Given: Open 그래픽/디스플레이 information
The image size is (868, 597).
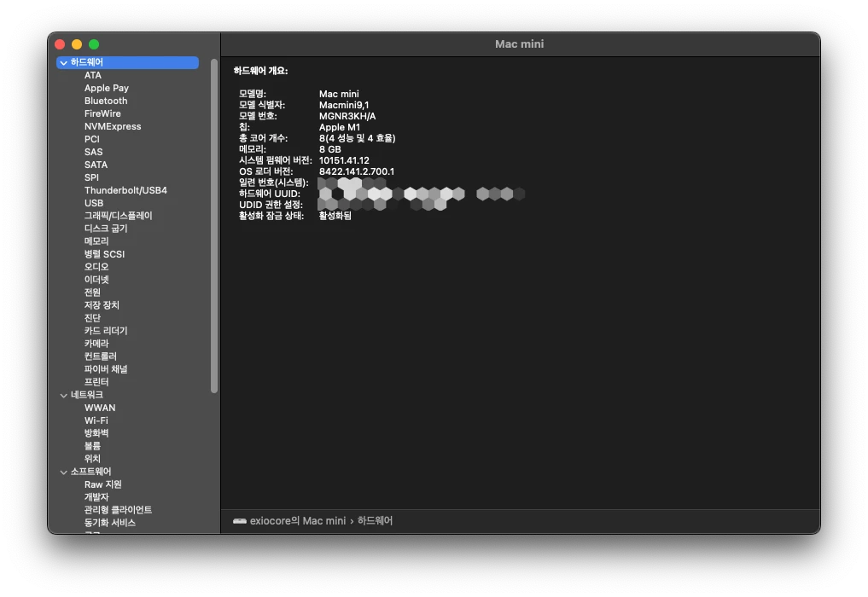Looking at the screenshot, I should tap(118, 216).
